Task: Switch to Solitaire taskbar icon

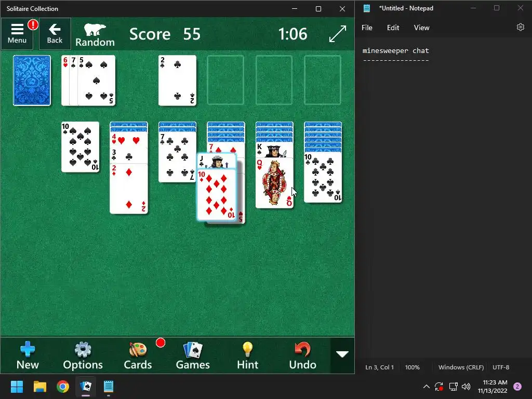Action: [86, 387]
